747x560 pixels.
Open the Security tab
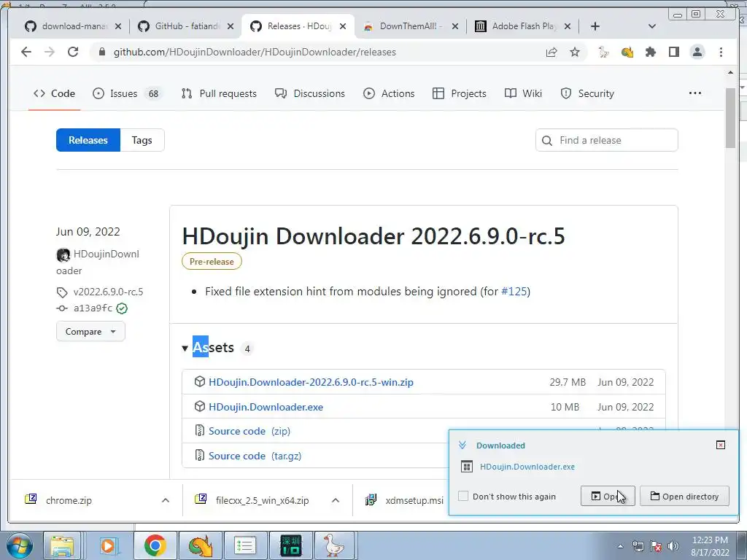(x=587, y=93)
